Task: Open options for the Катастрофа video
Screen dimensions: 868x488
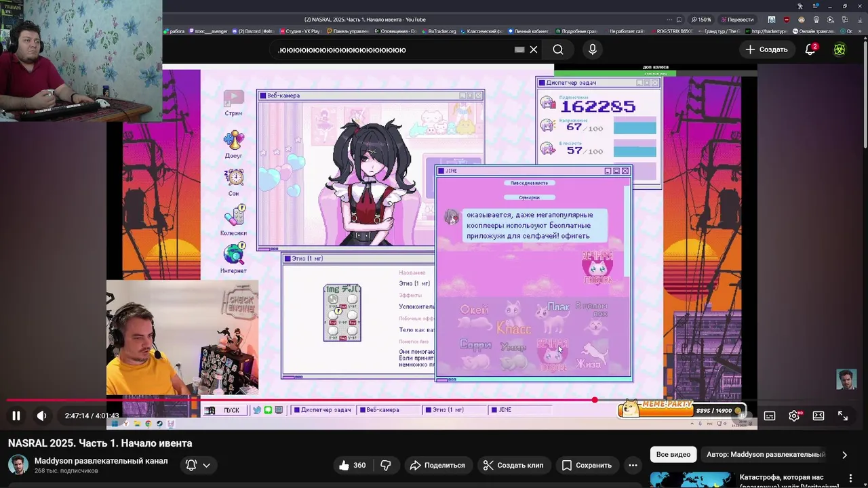Action: pyautogui.click(x=850, y=479)
